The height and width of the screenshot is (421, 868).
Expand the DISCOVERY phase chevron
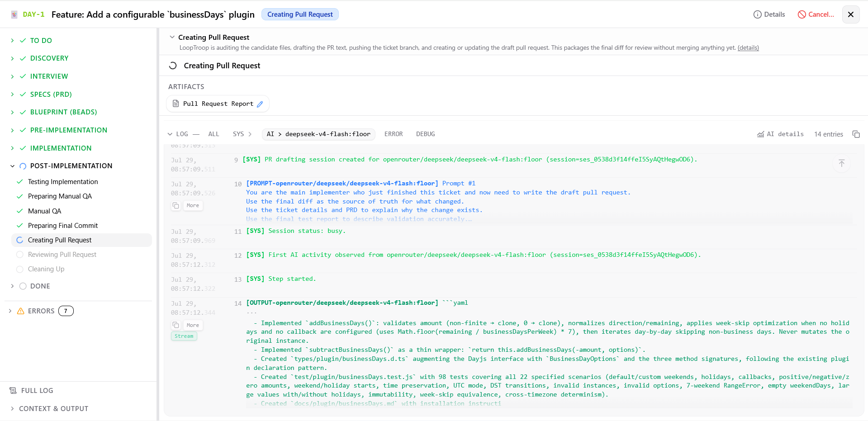coord(12,58)
